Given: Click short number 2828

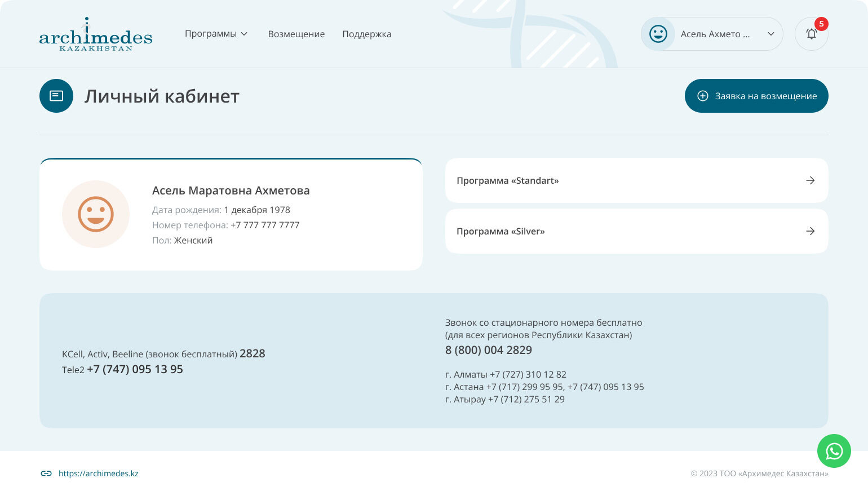Looking at the screenshot, I should [x=253, y=353].
